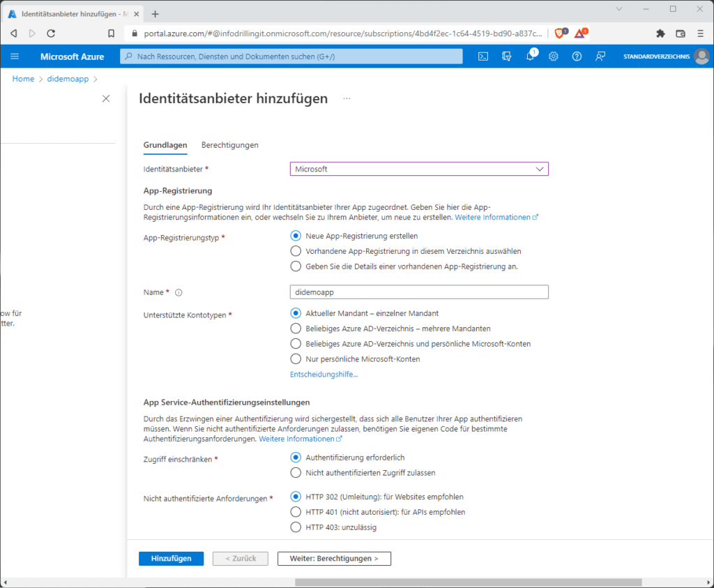
Task: Open Weitere Informationen link under Authentifizierungseinstellungen
Action: click(x=300, y=439)
